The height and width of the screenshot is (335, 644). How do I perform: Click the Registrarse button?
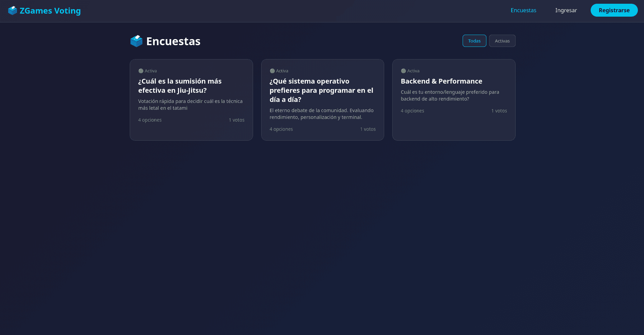(x=614, y=10)
